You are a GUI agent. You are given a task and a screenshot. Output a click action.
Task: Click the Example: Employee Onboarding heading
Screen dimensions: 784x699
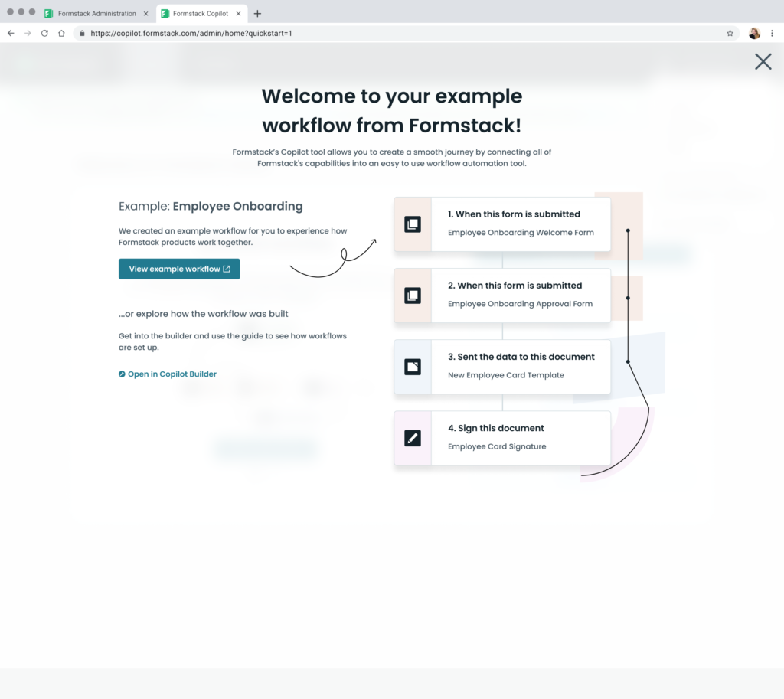[x=211, y=206]
